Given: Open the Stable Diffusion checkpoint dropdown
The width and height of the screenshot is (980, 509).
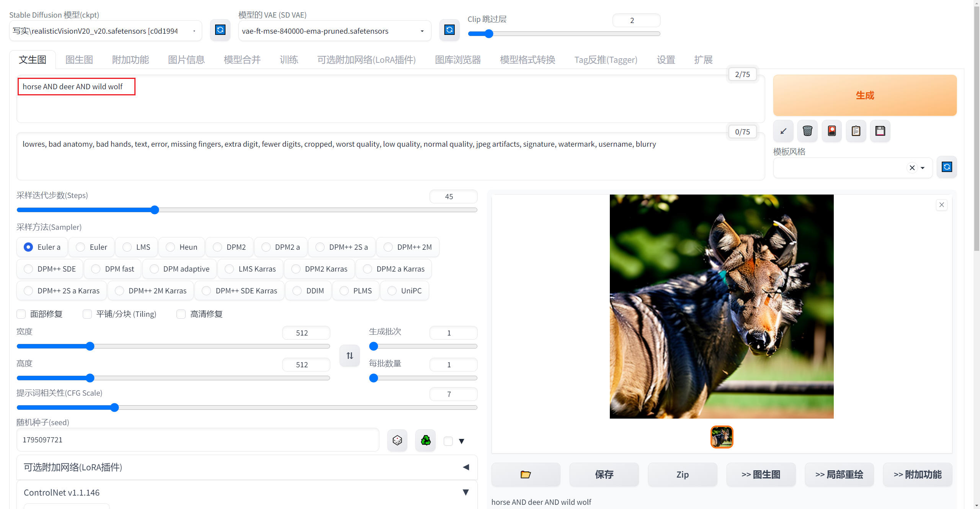Looking at the screenshot, I should (x=105, y=31).
